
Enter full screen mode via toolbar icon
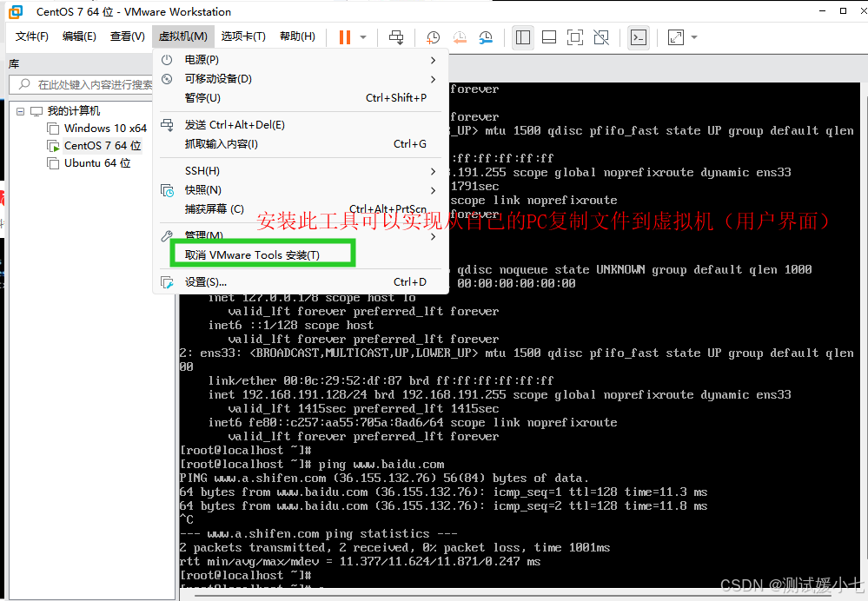click(x=575, y=37)
